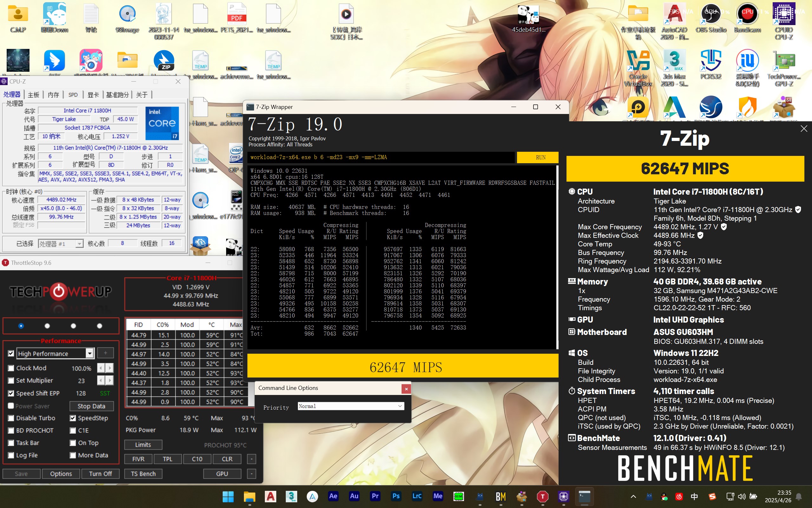
Task: Open the PCR532 desktop shortcut
Action: point(711,64)
